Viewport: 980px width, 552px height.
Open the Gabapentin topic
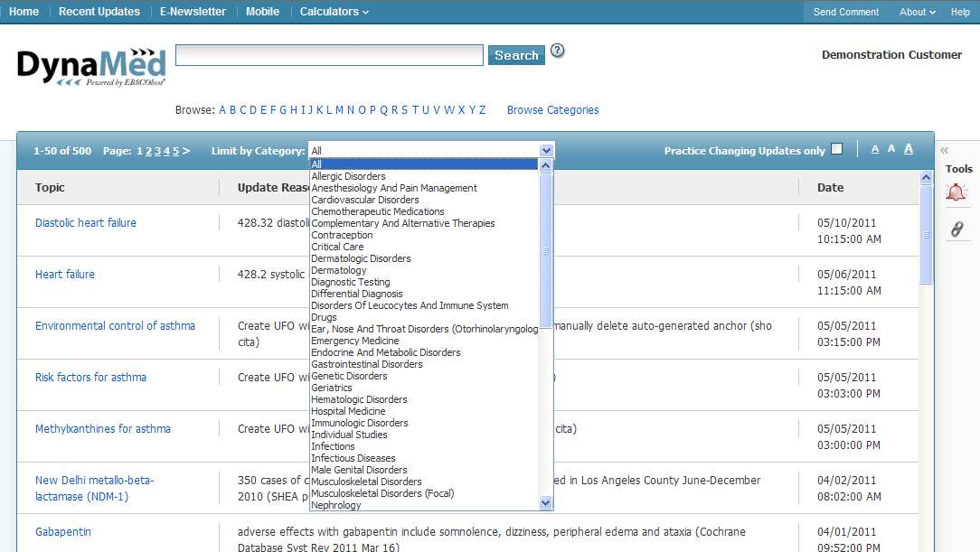pyautogui.click(x=63, y=532)
